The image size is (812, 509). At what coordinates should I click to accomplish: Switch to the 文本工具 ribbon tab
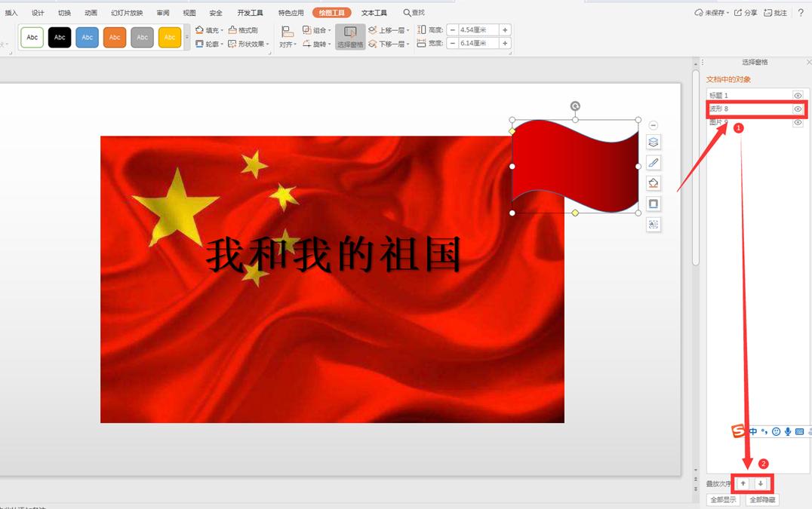[374, 12]
